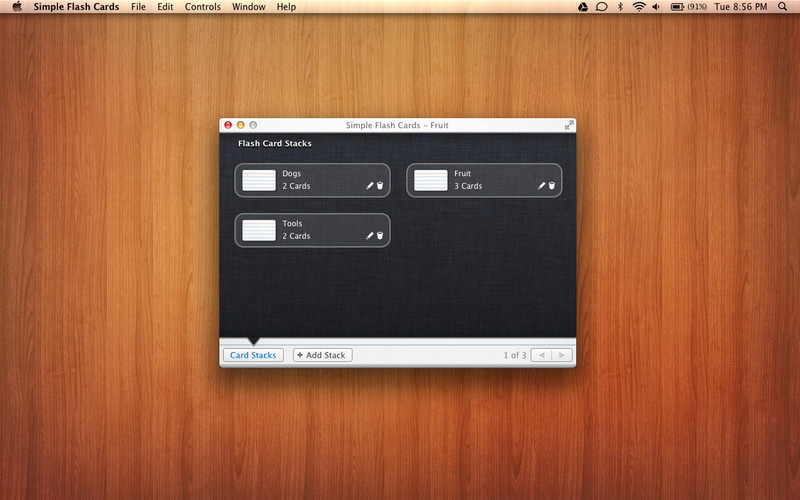The height and width of the screenshot is (500, 800).
Task: Open the Tools stack card thumbnail
Action: click(x=259, y=230)
